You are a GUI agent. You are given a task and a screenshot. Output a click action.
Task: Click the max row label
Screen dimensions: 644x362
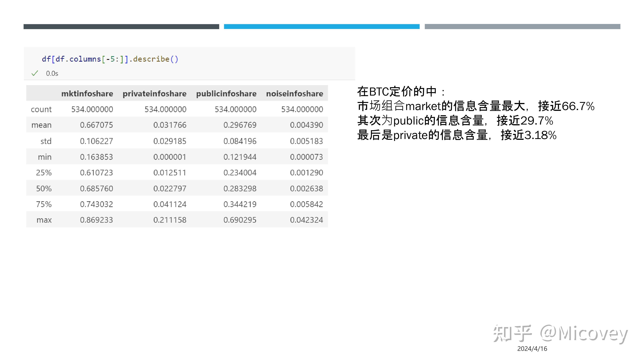[44, 220]
